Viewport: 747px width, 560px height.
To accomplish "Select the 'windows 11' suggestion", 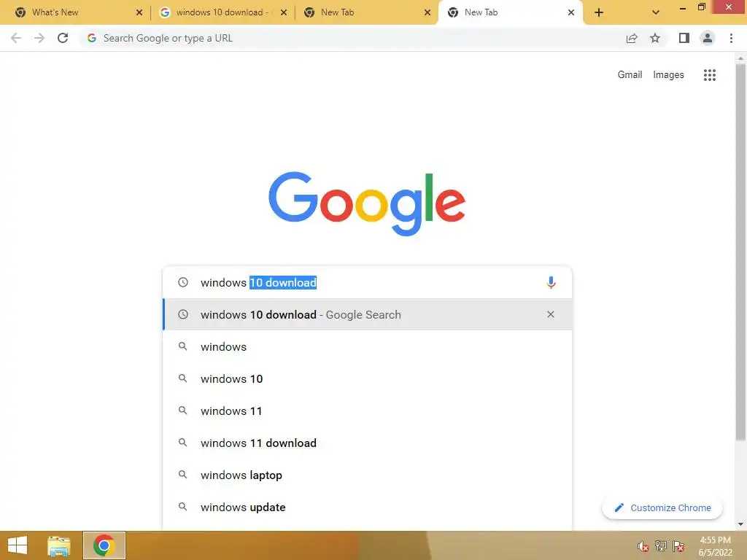I will 368,411.
